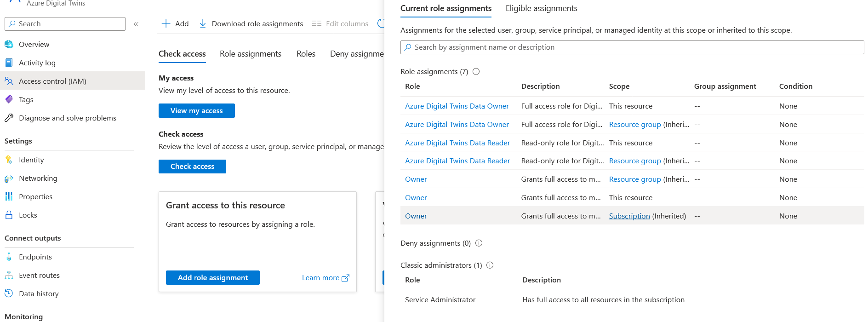Click the Data history clock icon
This screenshot has width=868, height=322.
[9, 293]
